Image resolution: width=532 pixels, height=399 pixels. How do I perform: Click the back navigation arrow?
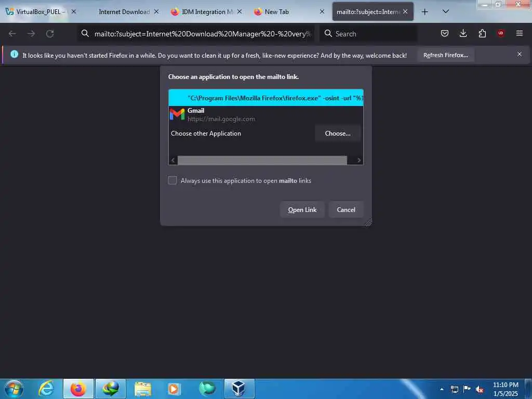[x=12, y=34]
